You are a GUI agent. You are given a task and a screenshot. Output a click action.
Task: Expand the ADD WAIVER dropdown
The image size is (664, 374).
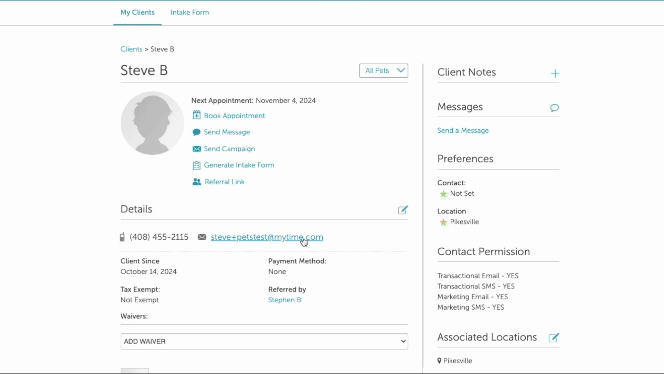pyautogui.click(x=264, y=341)
